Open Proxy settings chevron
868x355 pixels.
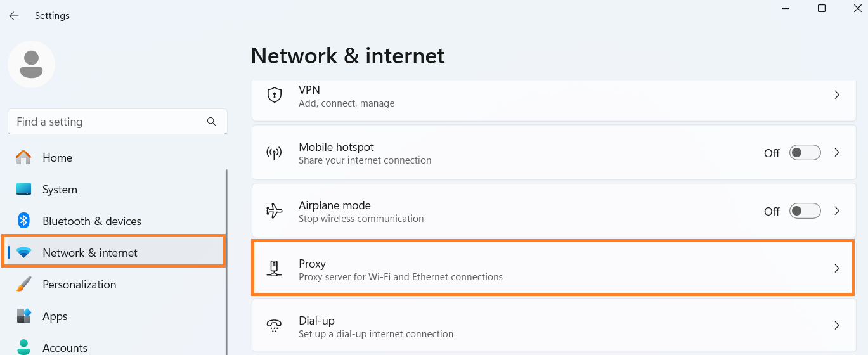(837, 269)
